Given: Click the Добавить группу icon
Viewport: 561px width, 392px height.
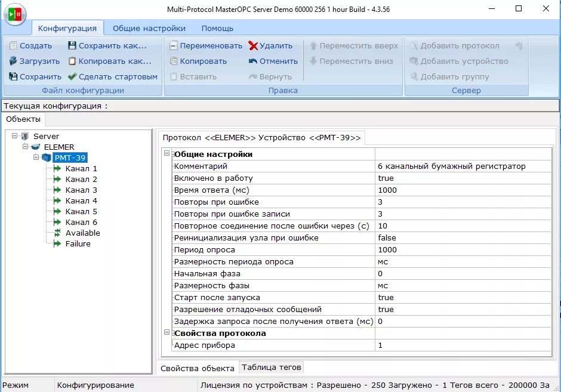Looking at the screenshot, I should (414, 76).
